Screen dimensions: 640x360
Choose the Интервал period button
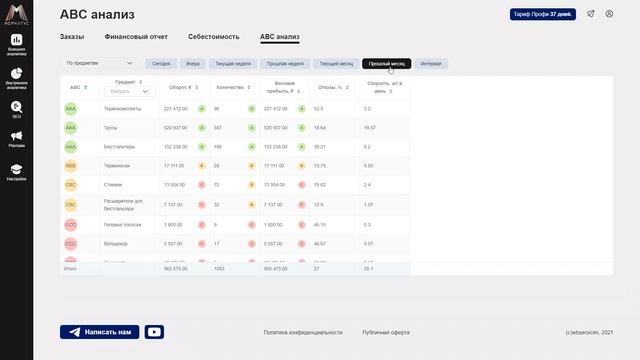point(431,64)
